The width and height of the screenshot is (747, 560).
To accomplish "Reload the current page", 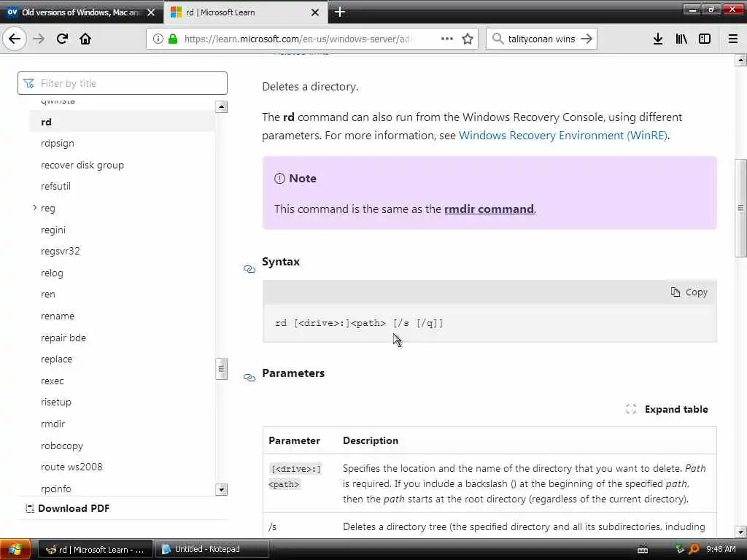I will 63,39.
